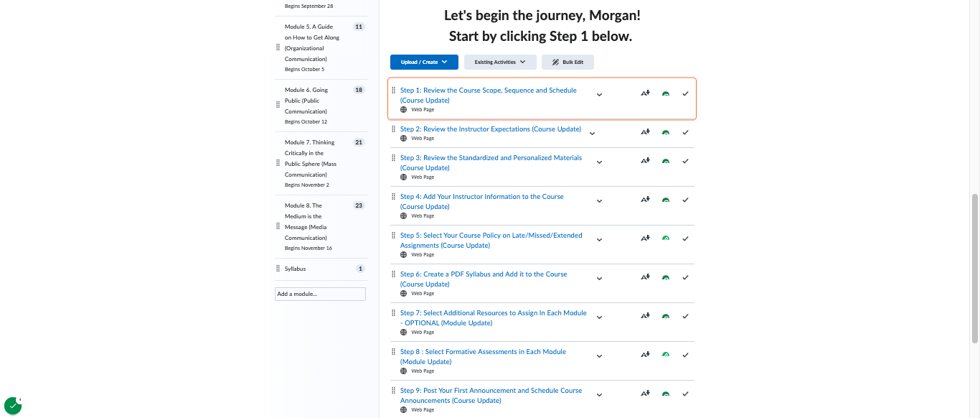Open Step 6: Create a PDF Syllabus
Screen dimensions: 980x418
(x=484, y=279)
